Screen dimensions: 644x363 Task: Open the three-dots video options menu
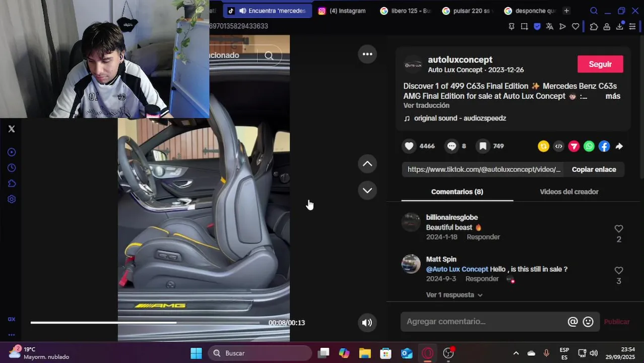[367, 54]
